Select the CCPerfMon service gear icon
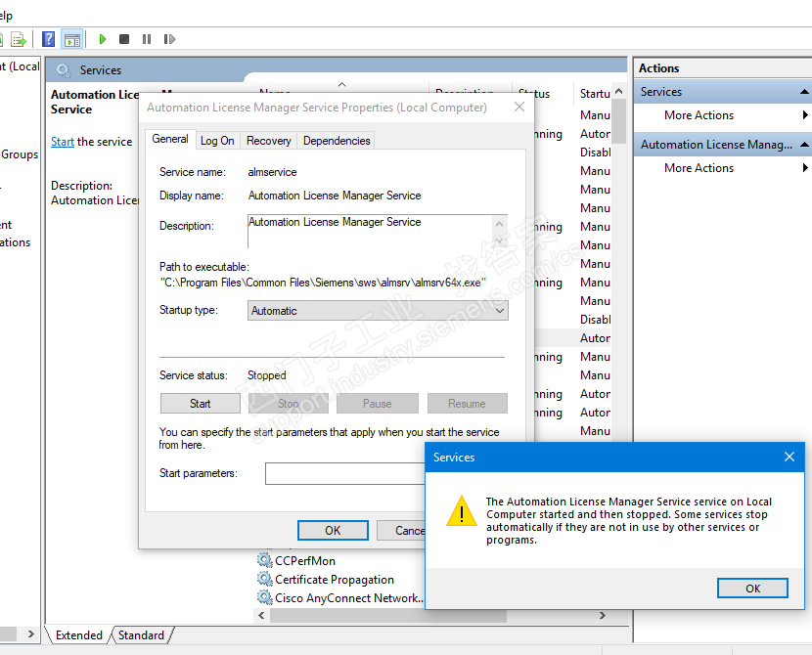The image size is (812, 655). (264, 560)
